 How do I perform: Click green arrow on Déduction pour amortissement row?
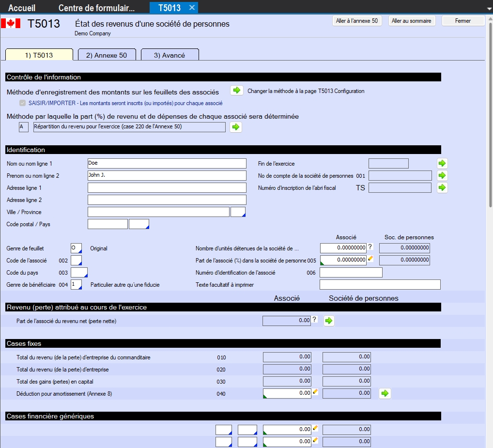click(385, 393)
